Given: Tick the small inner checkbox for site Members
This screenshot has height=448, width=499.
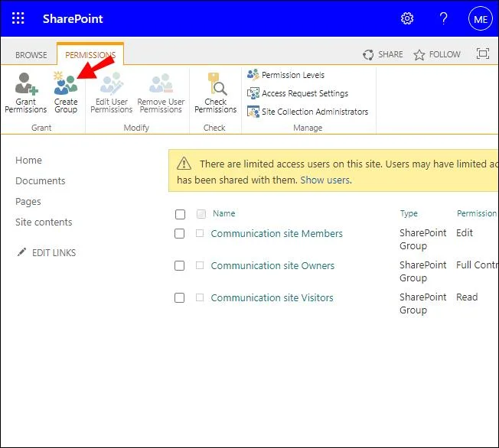Looking at the screenshot, I should (x=200, y=233).
